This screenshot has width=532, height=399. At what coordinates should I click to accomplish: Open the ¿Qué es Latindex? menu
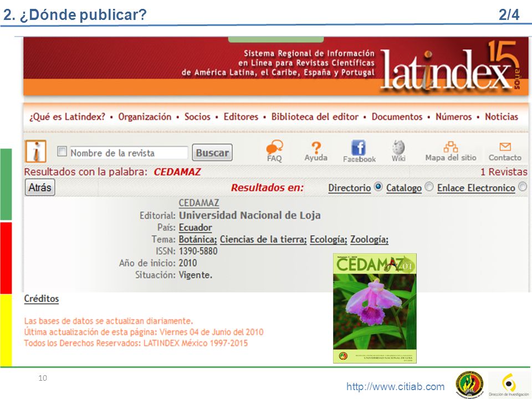pyautogui.click(x=67, y=117)
